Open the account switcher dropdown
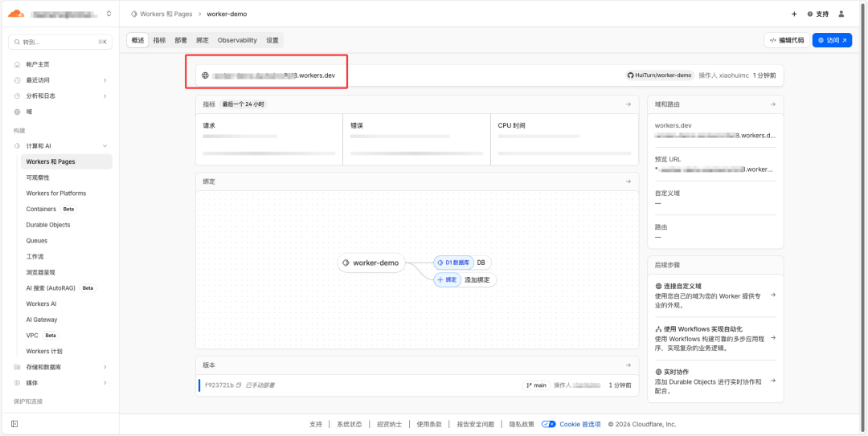Screen dimensions: 868x436 pyautogui.click(x=108, y=14)
